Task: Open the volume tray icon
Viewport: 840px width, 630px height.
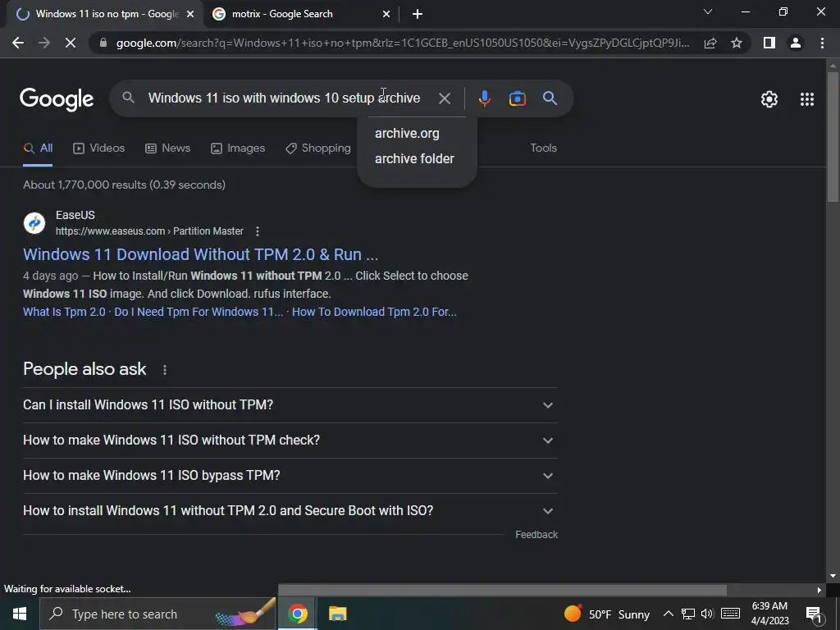Action: tap(707, 614)
